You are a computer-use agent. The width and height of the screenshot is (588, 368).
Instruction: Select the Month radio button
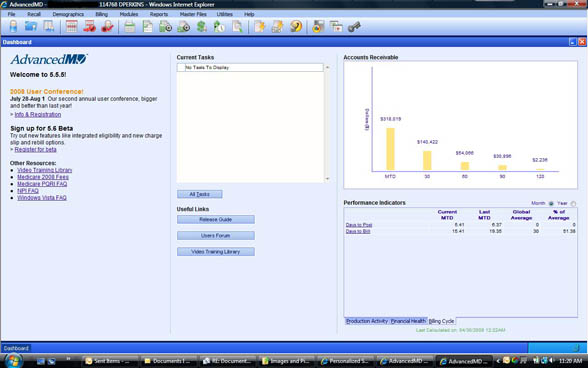point(551,203)
